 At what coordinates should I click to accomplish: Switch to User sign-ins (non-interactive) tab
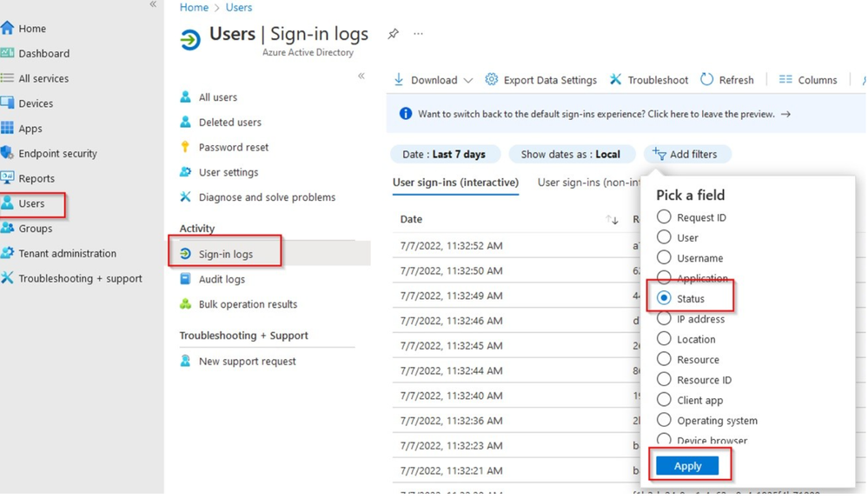pyautogui.click(x=589, y=183)
